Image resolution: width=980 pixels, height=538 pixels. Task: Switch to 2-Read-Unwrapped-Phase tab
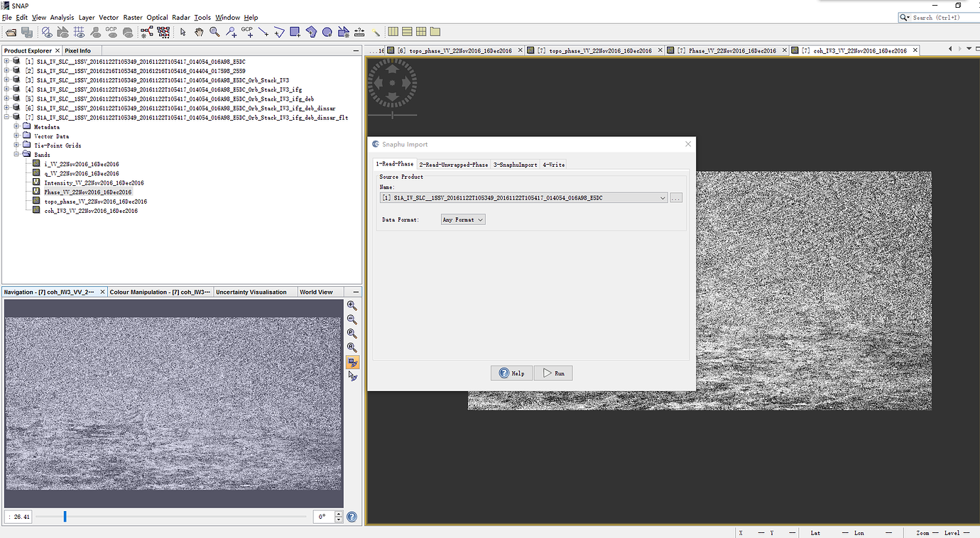(x=453, y=164)
